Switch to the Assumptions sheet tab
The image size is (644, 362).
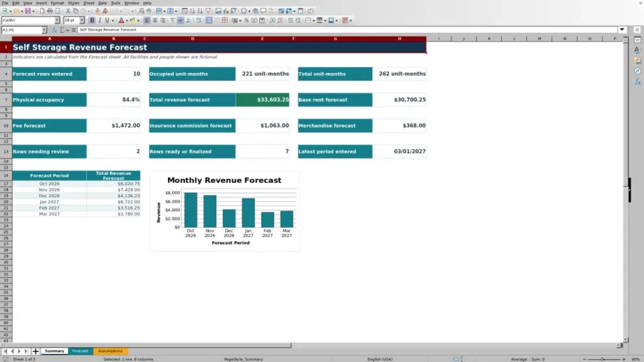(x=110, y=351)
